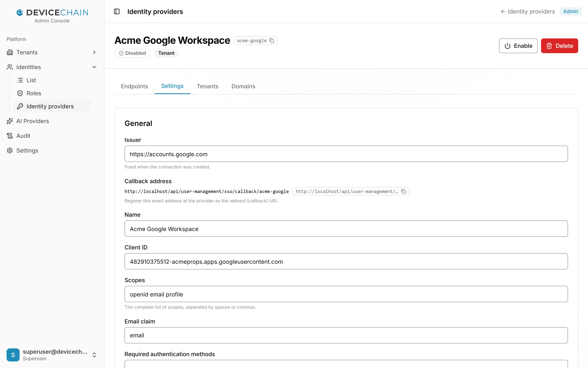The height and width of the screenshot is (368, 588).
Task: Copy the acme-google slug
Action: click(x=272, y=41)
